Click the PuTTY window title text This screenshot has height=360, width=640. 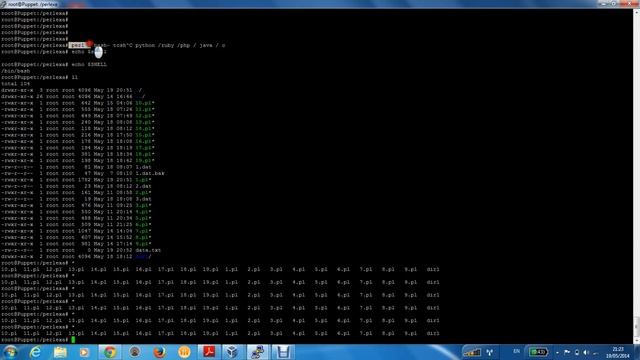coord(32,4)
